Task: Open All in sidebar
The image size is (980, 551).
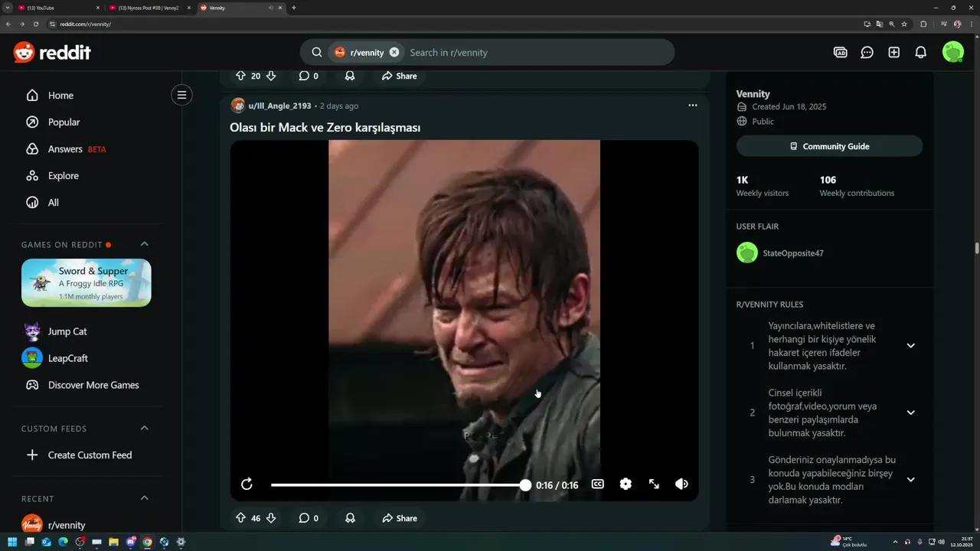Action: coord(53,203)
